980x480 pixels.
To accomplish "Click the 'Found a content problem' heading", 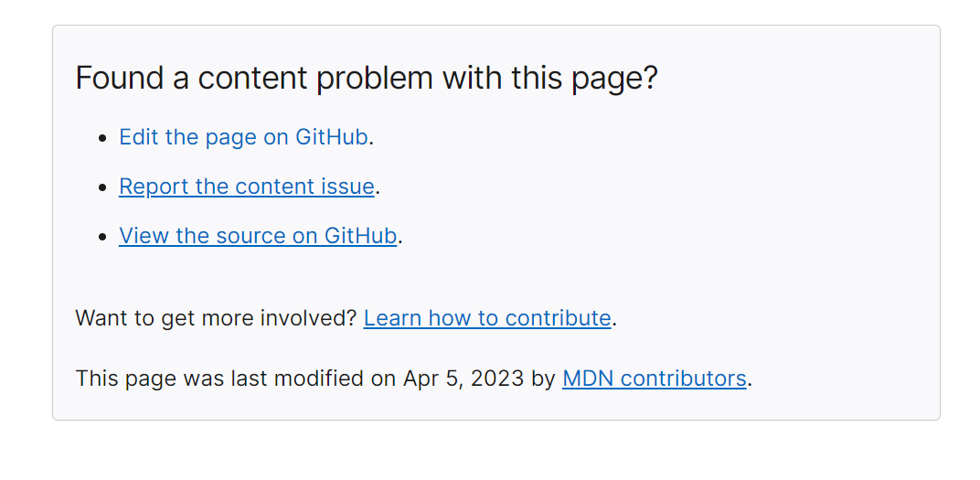I will point(366,79).
